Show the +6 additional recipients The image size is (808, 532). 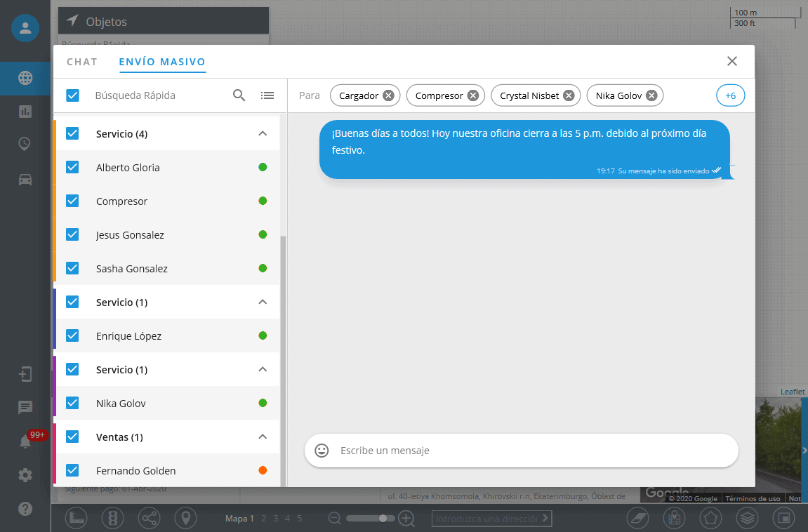(x=730, y=95)
